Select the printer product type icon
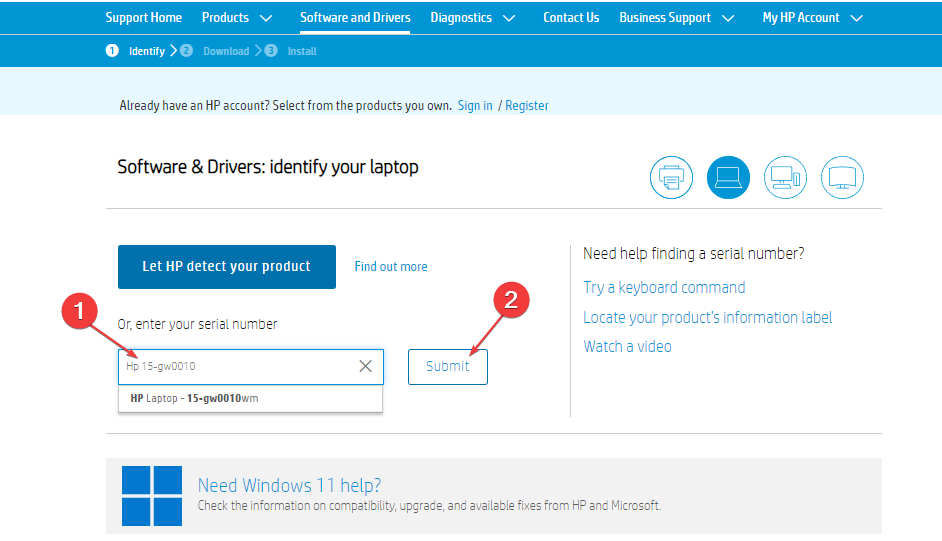This screenshot has width=942, height=541. coord(671,178)
